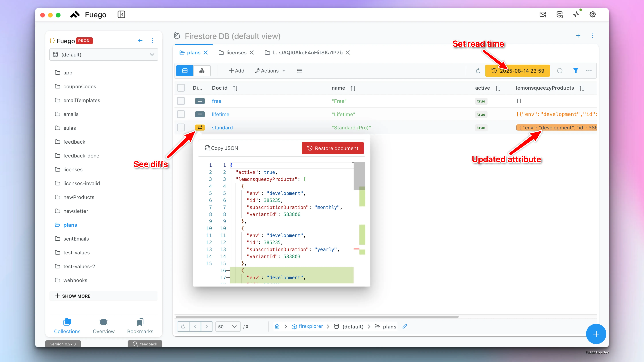This screenshot has height=362, width=644.
Task: Open the page size 50 dropdown
Action: pyautogui.click(x=227, y=326)
